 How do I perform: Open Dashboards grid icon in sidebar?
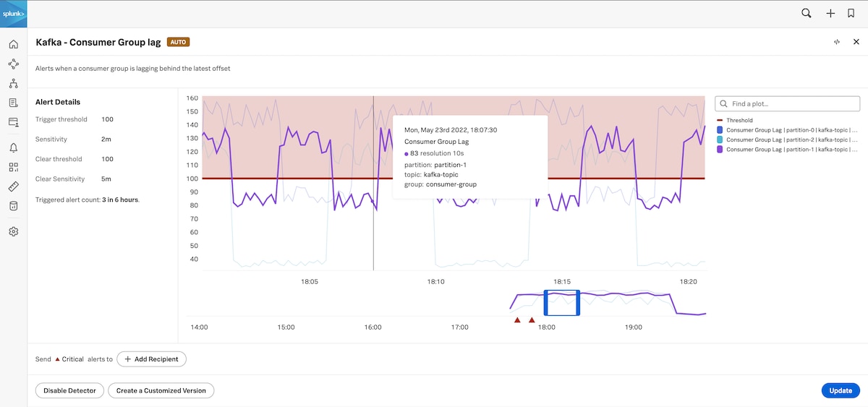click(x=13, y=167)
